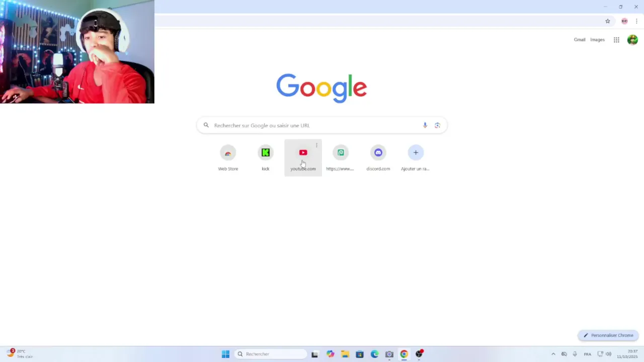Screen dimensions: 644x362
Task: Focus the Google search input field
Action: (x=321, y=125)
